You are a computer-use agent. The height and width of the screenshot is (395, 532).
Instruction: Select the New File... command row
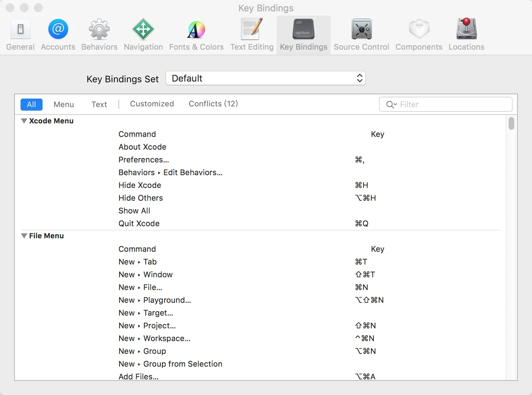(261, 287)
